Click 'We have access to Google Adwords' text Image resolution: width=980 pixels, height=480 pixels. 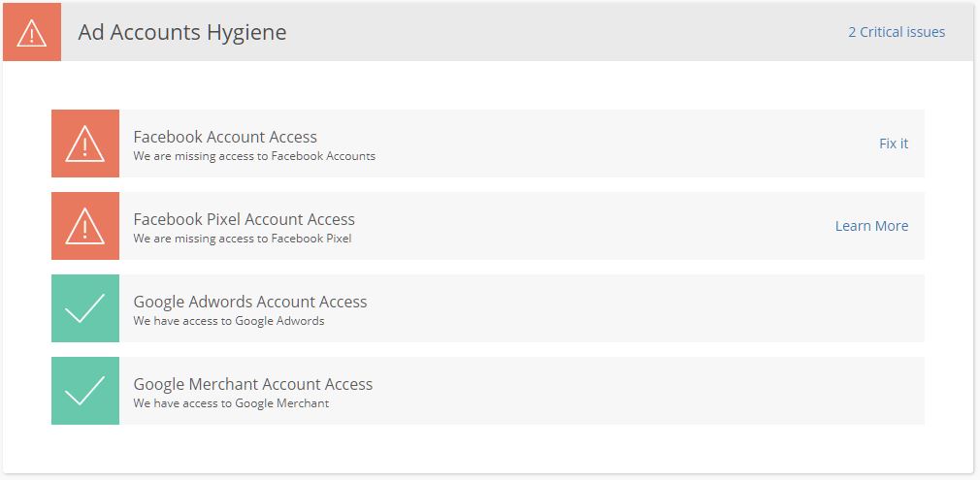pyautogui.click(x=229, y=321)
